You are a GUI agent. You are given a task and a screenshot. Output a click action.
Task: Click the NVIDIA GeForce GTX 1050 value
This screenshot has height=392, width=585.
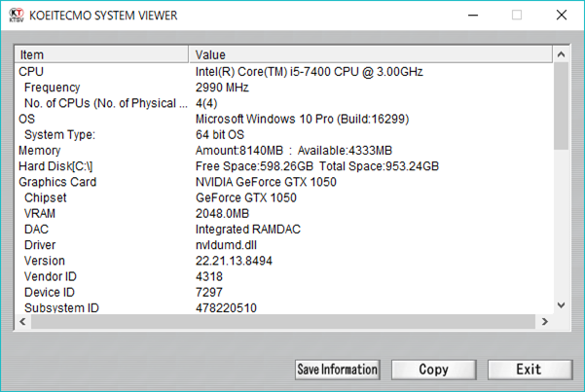pyautogui.click(x=266, y=182)
